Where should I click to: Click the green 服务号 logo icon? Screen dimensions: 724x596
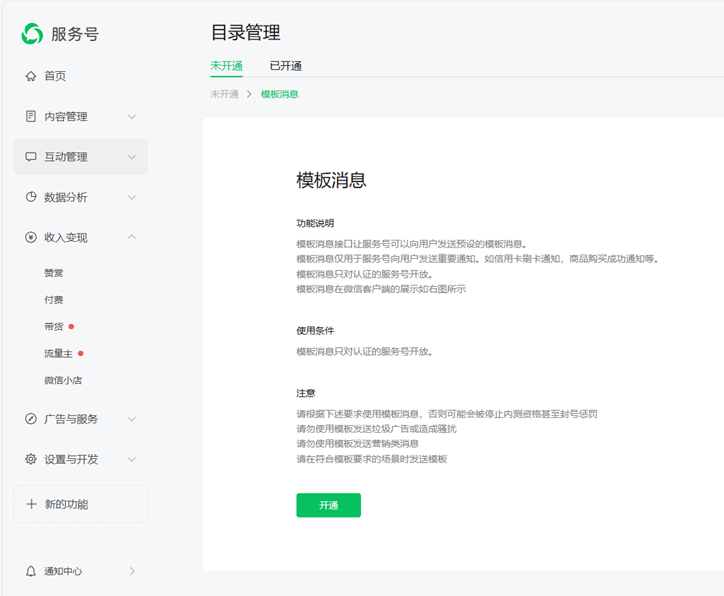pos(33,34)
